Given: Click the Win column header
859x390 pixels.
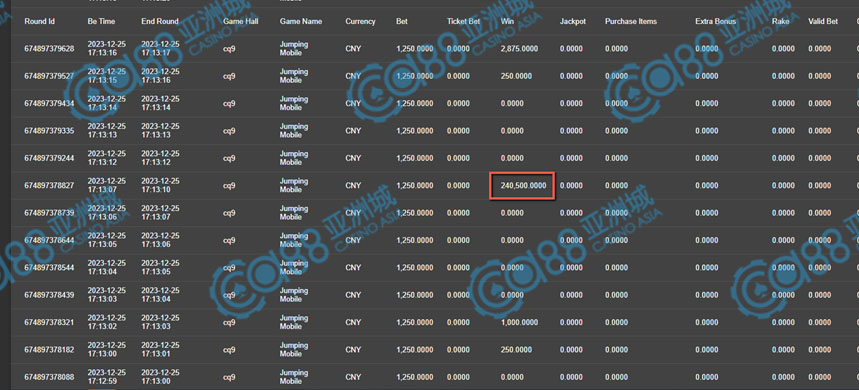Looking at the screenshot, I should [507, 21].
